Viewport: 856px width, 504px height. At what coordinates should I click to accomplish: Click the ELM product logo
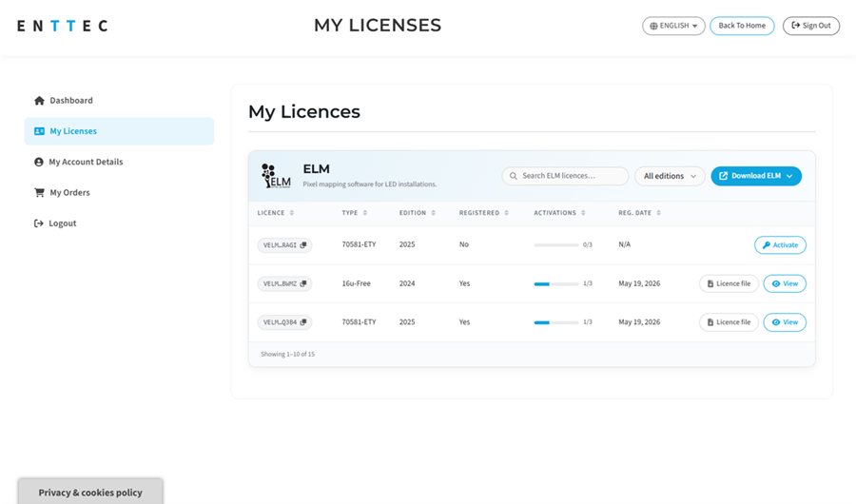pyautogui.click(x=276, y=176)
